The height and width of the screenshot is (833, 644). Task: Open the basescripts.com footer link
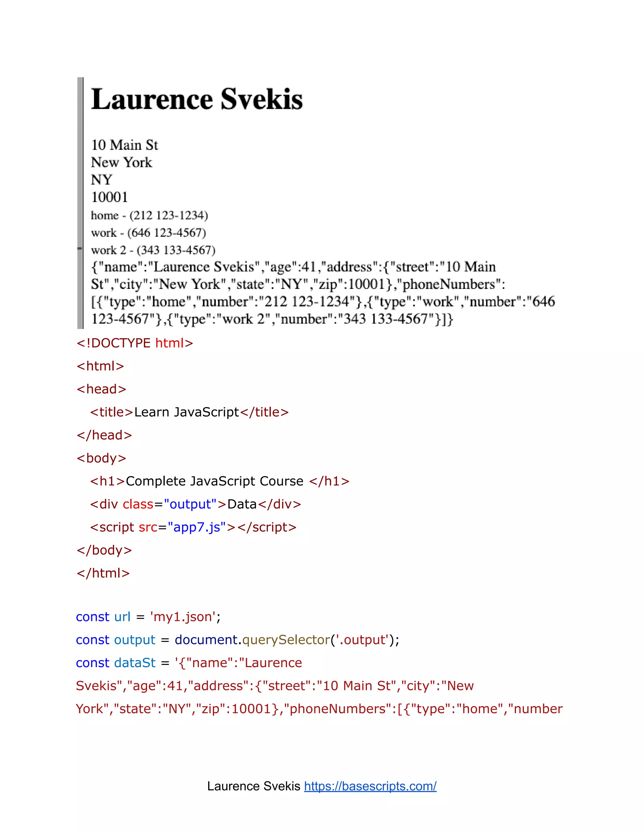(370, 786)
